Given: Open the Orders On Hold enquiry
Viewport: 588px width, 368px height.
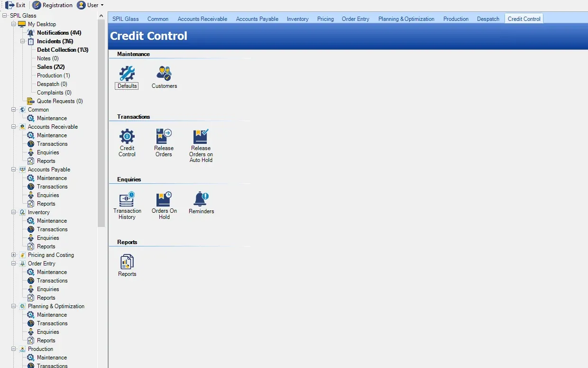Looking at the screenshot, I should [164, 206].
